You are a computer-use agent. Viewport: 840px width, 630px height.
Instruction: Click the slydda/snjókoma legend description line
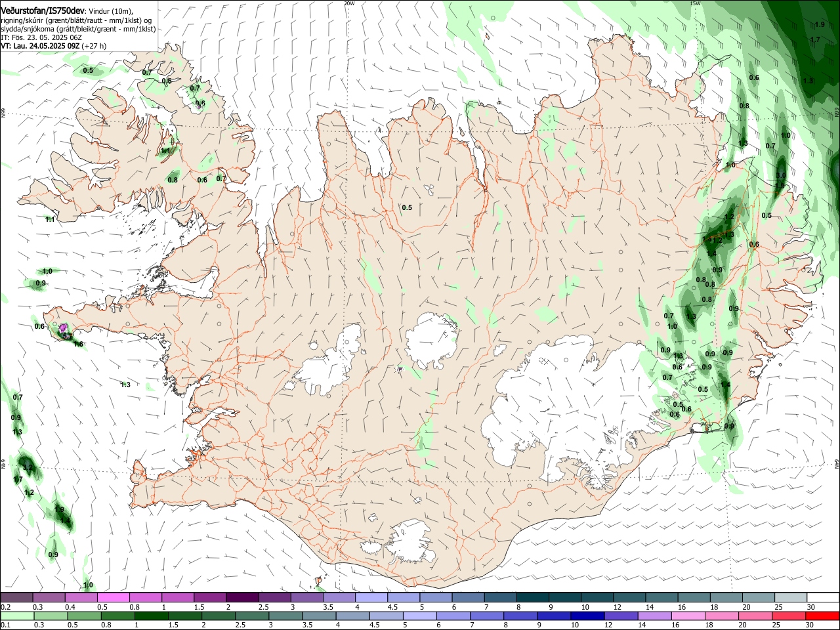coord(78,29)
